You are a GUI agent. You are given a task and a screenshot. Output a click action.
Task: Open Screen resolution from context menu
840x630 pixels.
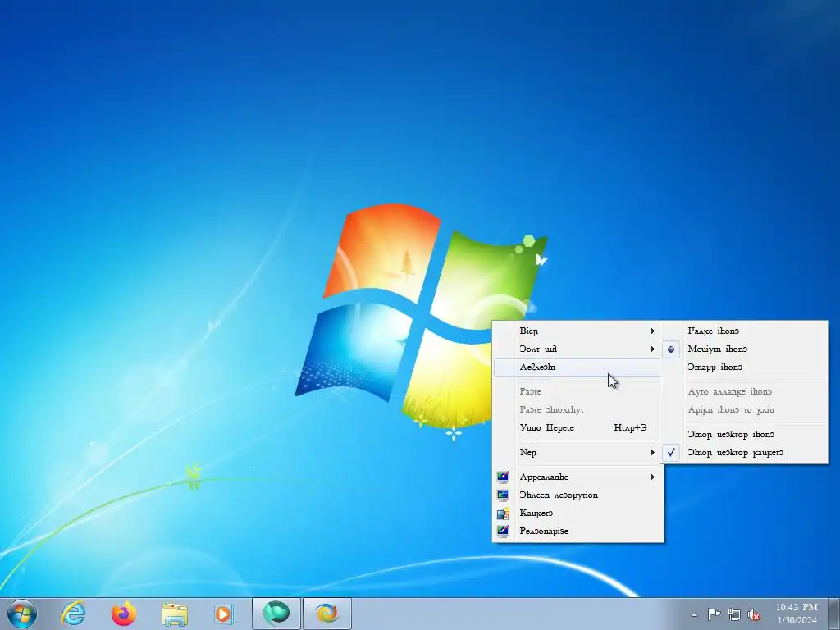pyautogui.click(x=577, y=495)
